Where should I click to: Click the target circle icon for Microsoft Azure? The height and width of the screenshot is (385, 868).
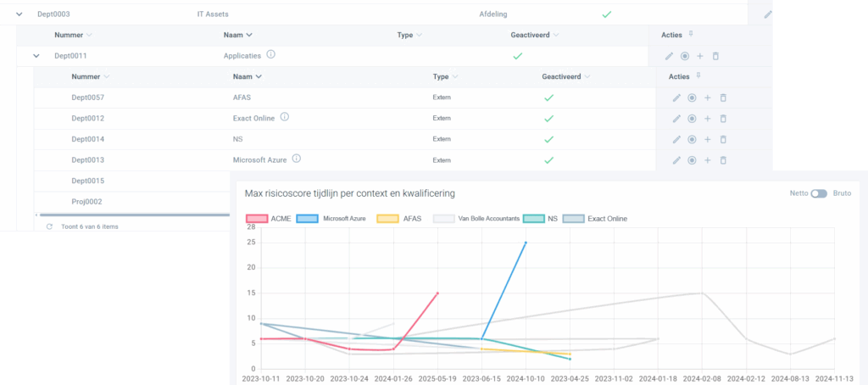point(692,160)
